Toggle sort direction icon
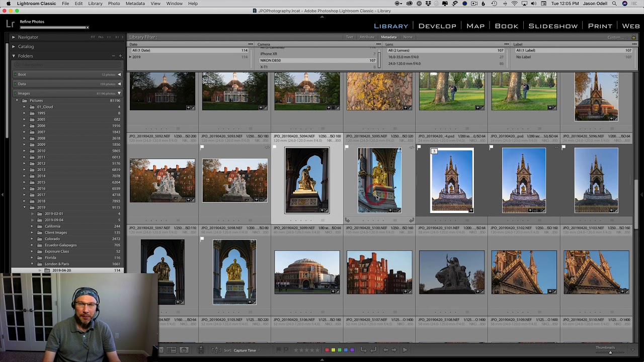The height and width of the screenshot is (362, 644). [216, 350]
